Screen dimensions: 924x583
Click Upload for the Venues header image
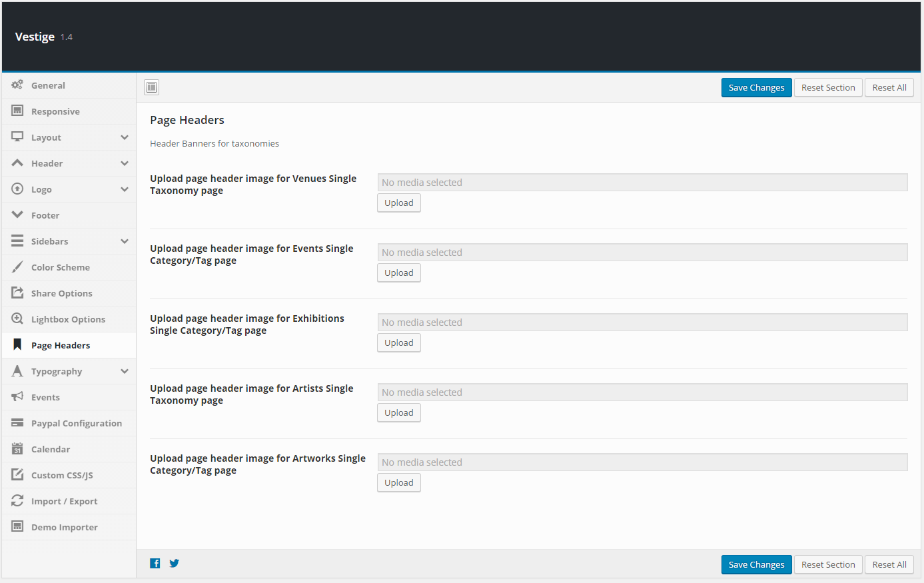(x=399, y=203)
